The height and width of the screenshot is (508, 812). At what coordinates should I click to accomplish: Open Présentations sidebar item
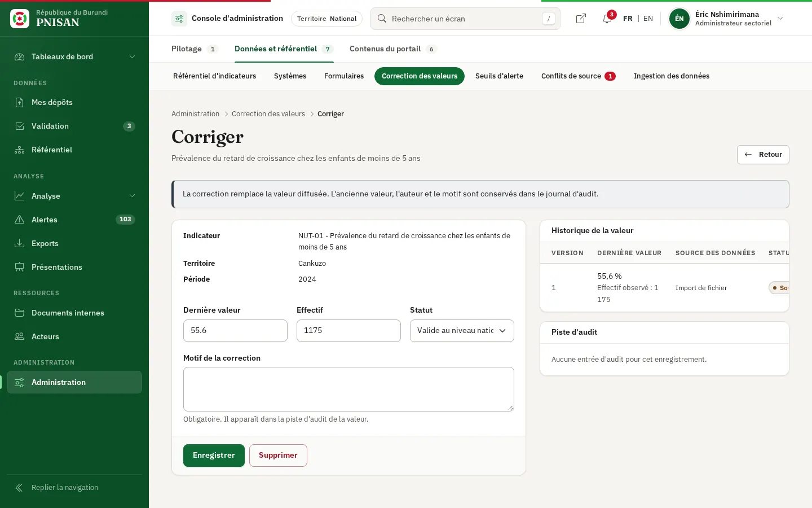[74, 267]
